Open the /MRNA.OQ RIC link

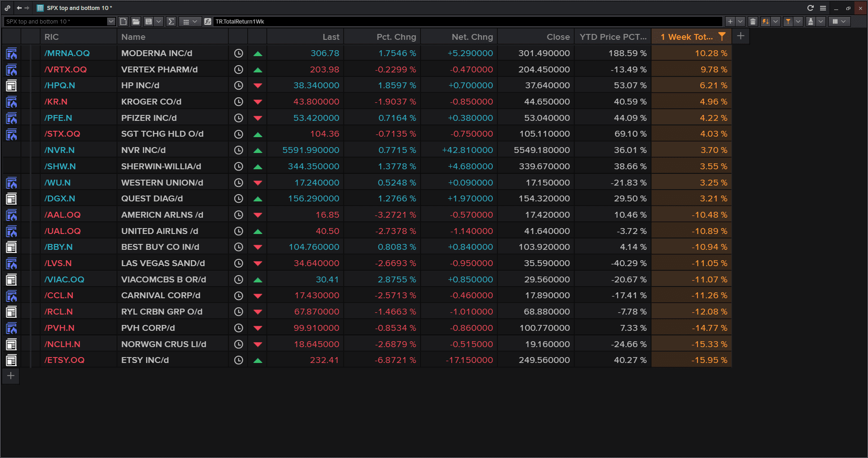click(x=67, y=53)
